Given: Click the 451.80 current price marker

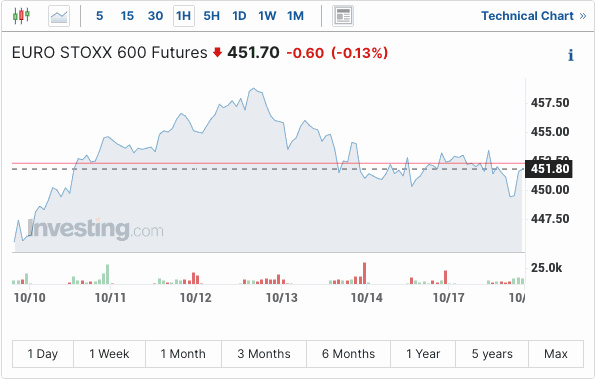Looking at the screenshot, I should pyautogui.click(x=549, y=168).
